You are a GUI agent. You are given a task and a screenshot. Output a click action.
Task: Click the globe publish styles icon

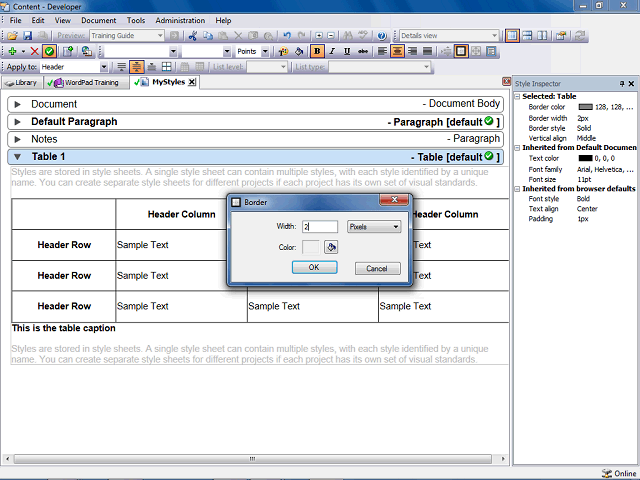click(87, 51)
